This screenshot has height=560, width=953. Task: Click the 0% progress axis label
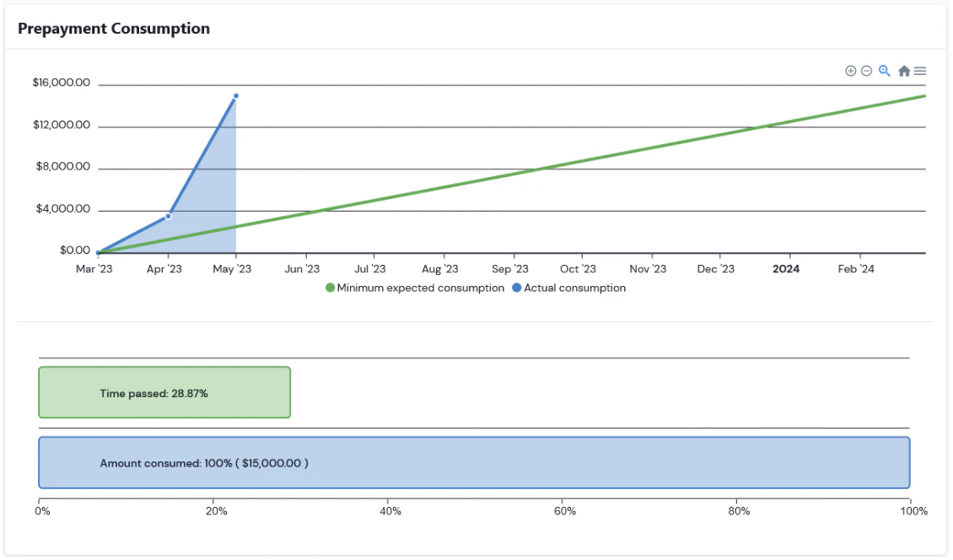coord(42,511)
